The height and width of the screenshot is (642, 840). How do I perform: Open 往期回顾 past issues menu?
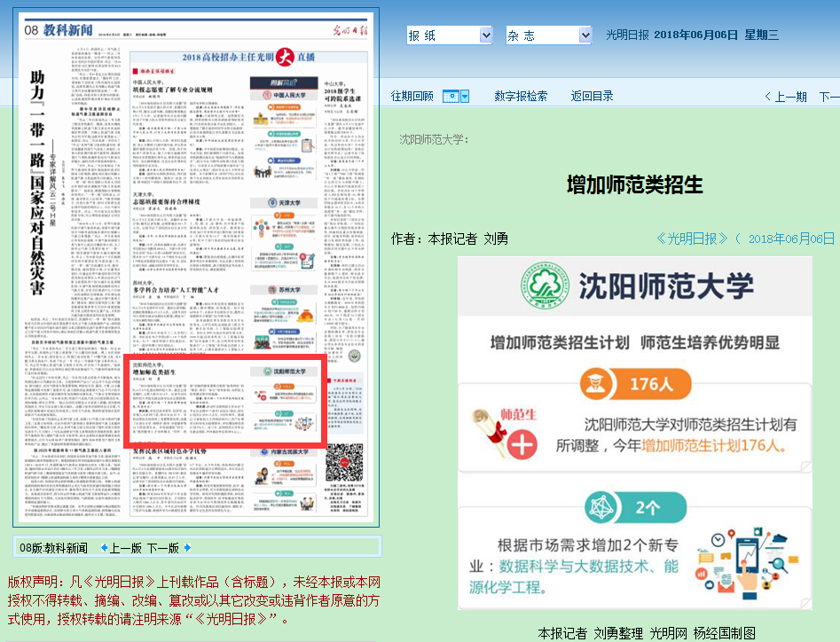(x=412, y=96)
